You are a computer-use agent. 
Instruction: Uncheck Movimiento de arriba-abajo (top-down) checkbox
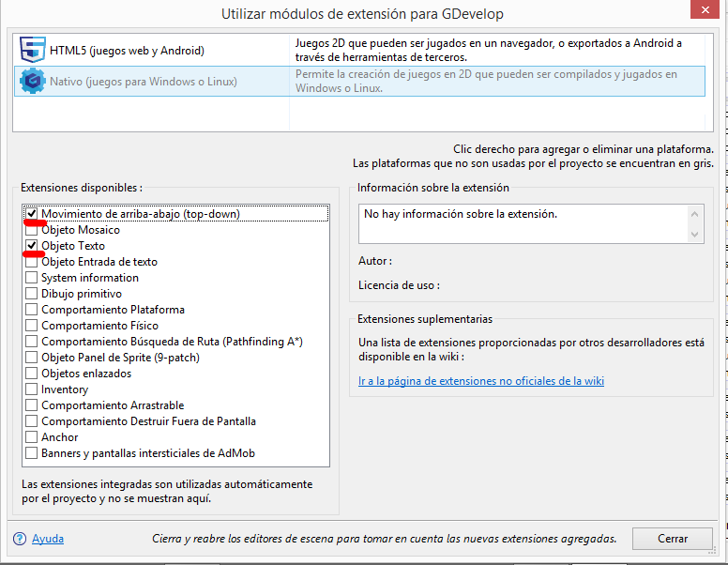point(32,214)
